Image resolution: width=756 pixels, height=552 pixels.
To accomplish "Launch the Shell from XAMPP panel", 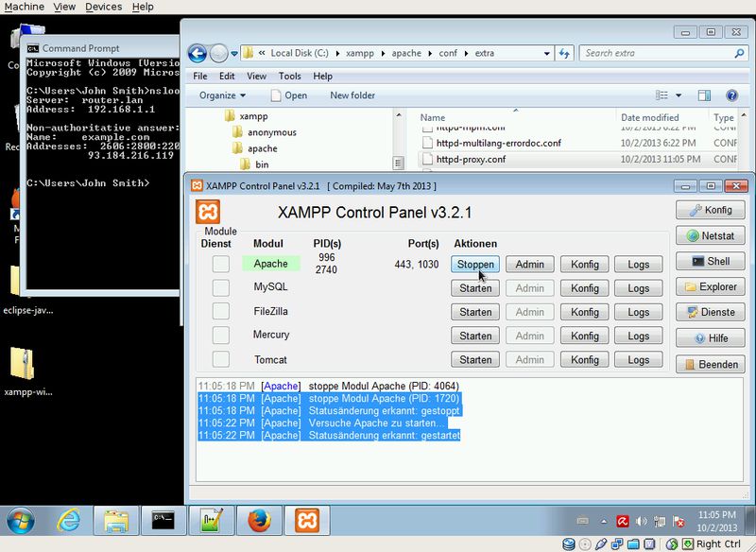I will pyautogui.click(x=711, y=261).
